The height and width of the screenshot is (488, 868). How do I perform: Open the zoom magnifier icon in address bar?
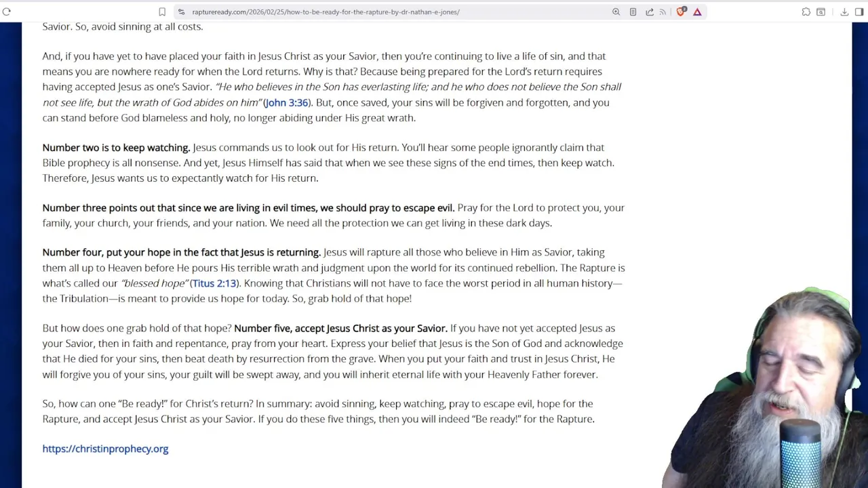click(x=616, y=12)
